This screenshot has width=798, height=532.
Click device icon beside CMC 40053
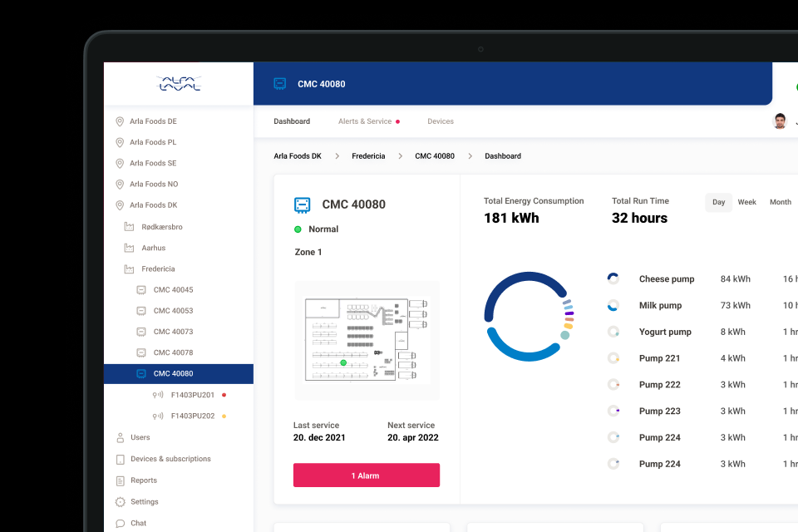click(141, 311)
